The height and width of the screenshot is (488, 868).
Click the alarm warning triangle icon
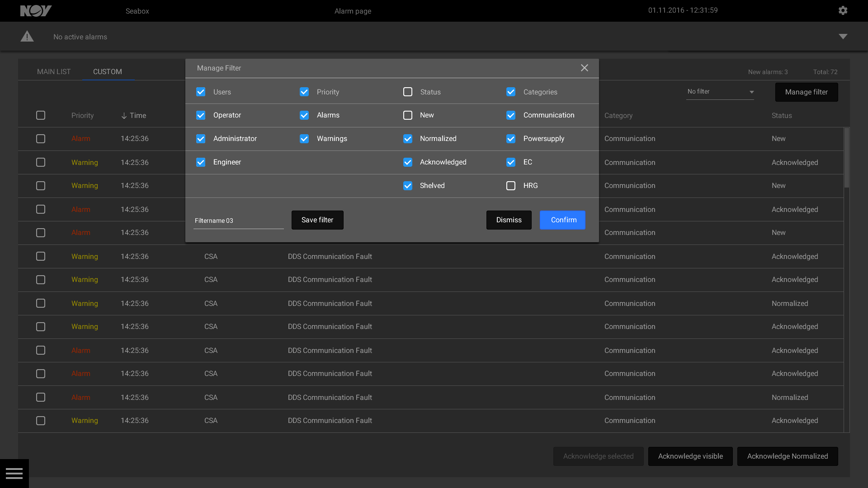click(x=27, y=36)
